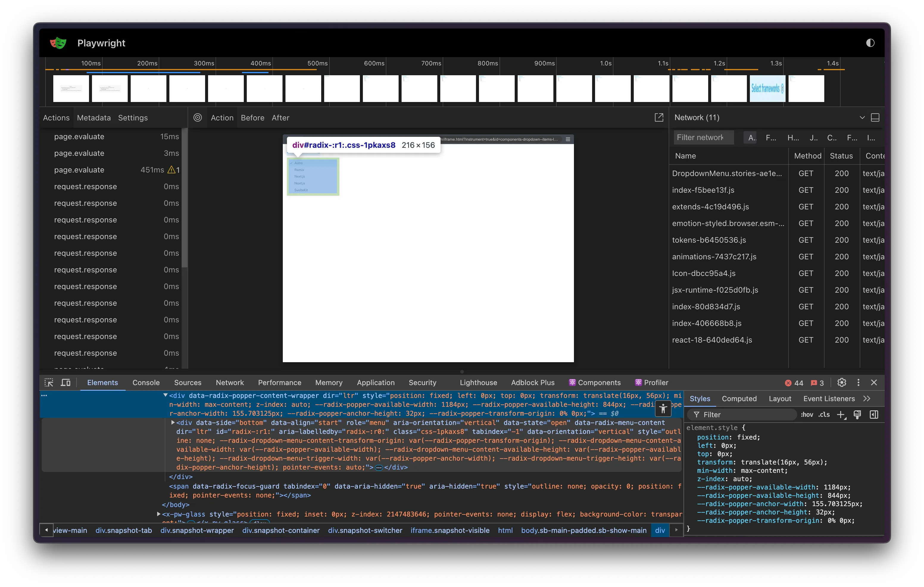The image size is (924, 587).
Task: View the After snapshot
Action: click(280, 118)
